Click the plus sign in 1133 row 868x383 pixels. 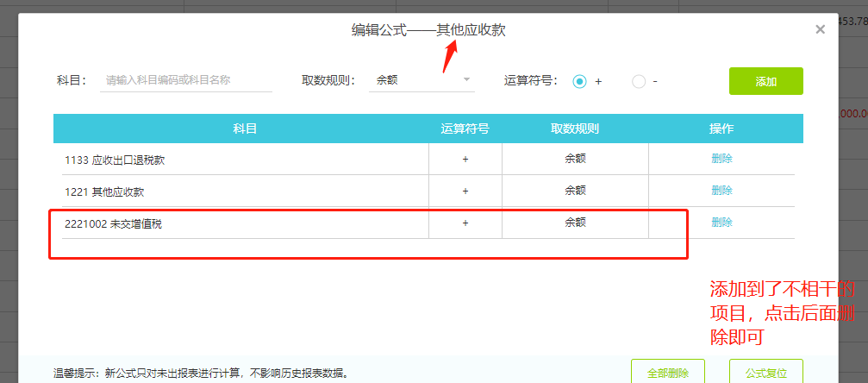tap(465, 159)
